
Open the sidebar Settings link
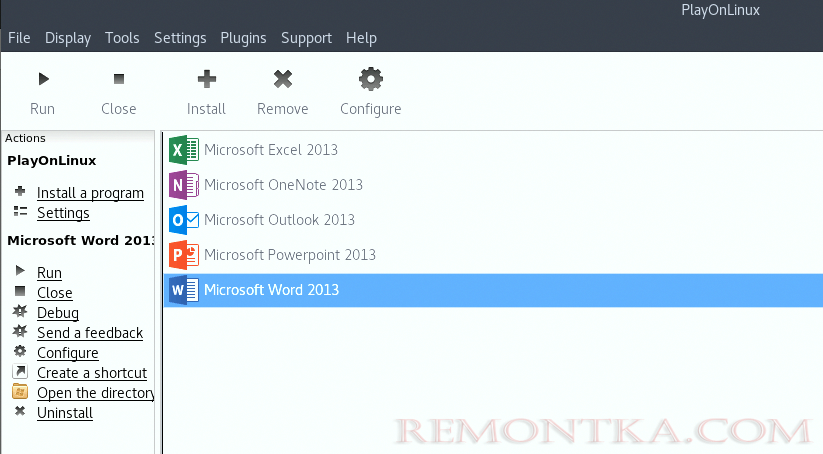pos(64,213)
